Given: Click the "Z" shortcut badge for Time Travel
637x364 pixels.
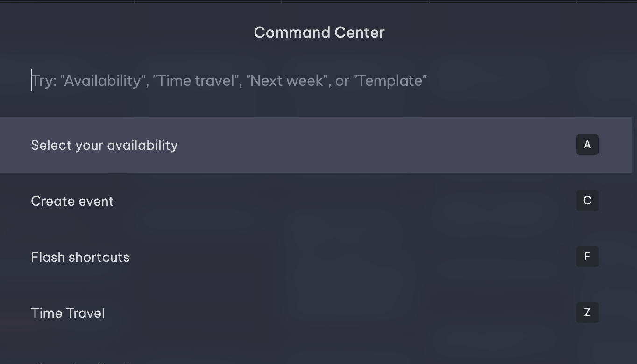Looking at the screenshot, I should pos(587,313).
